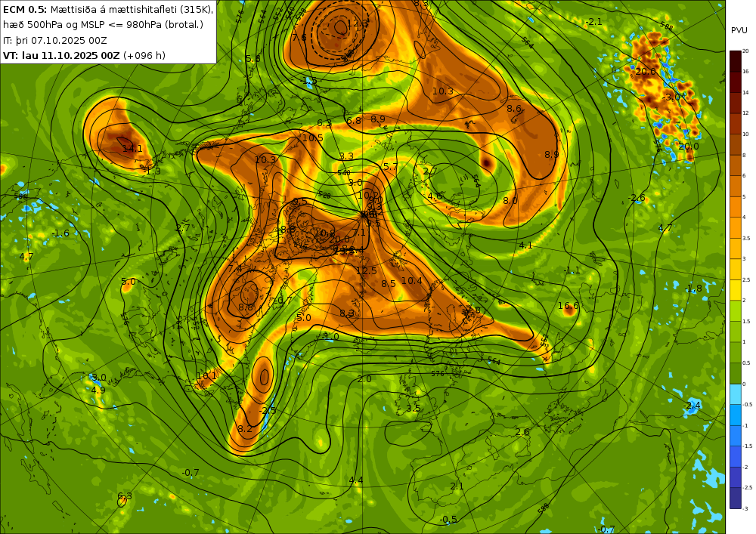Click the colorbar tick label '3.5'

pos(746,239)
